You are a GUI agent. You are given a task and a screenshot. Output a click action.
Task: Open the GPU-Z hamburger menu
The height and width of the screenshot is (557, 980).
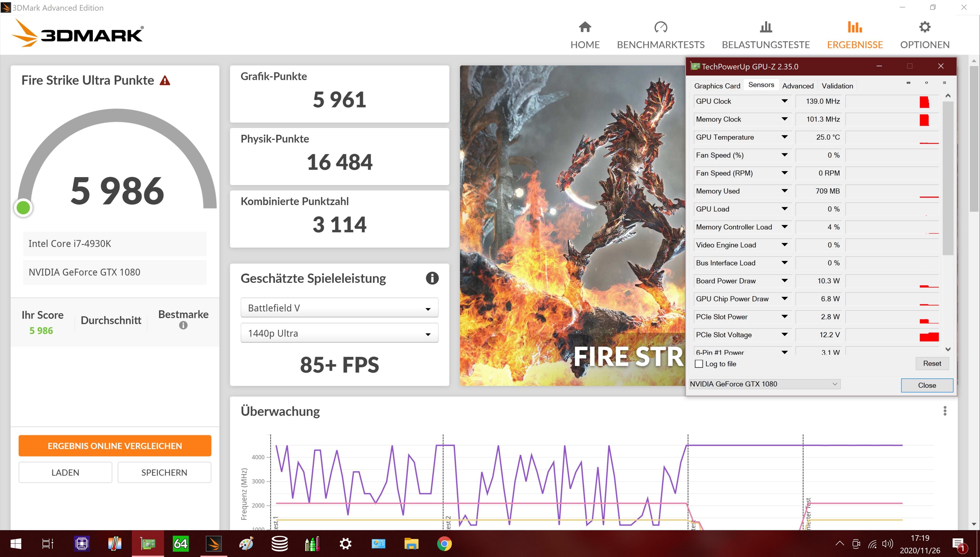(944, 83)
